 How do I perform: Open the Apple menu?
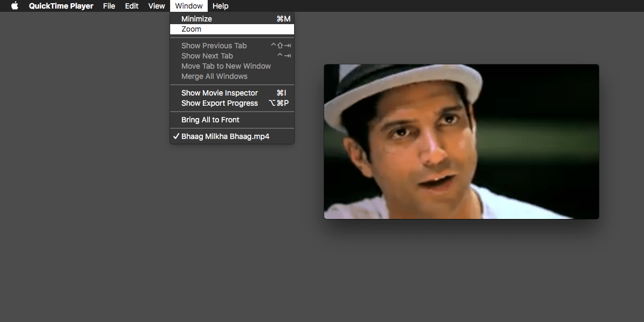14,6
